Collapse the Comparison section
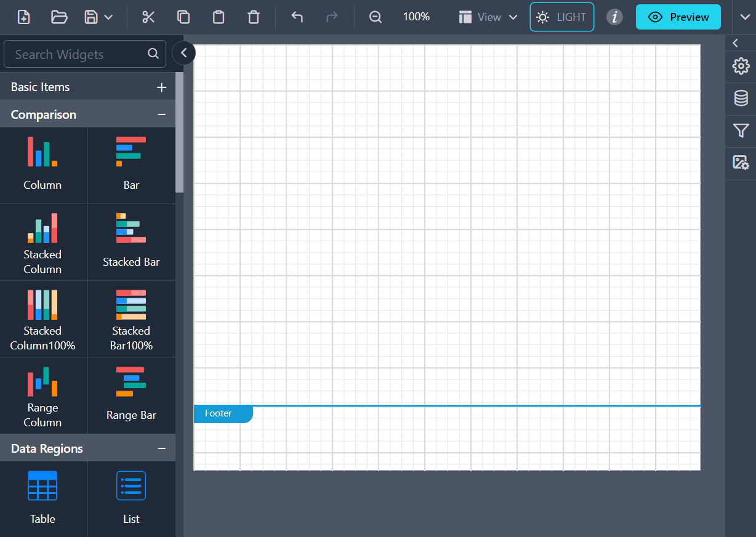 pos(161,115)
